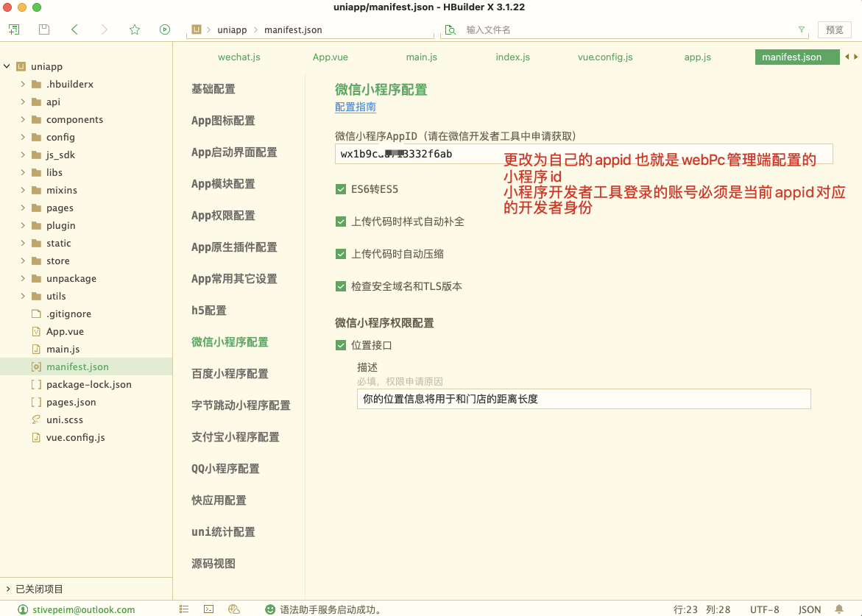This screenshot has height=616, width=862.
Task: Expand the config folder
Action: click(23, 137)
